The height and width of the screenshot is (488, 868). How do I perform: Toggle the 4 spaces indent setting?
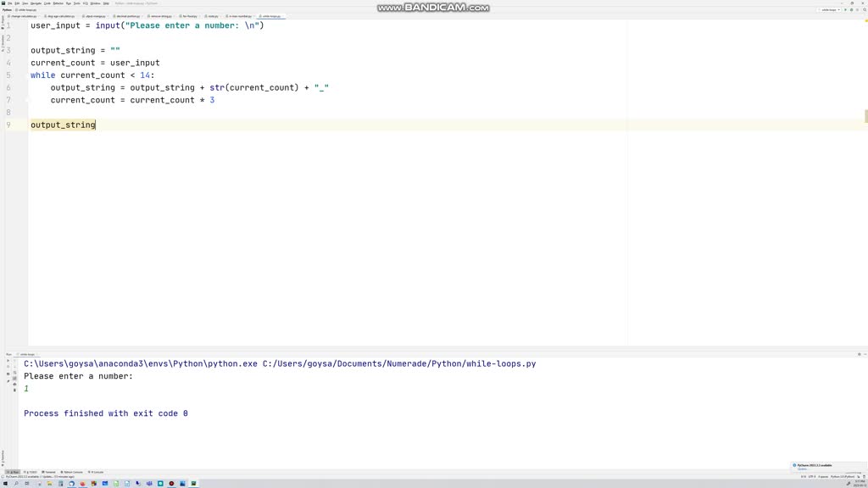point(824,476)
